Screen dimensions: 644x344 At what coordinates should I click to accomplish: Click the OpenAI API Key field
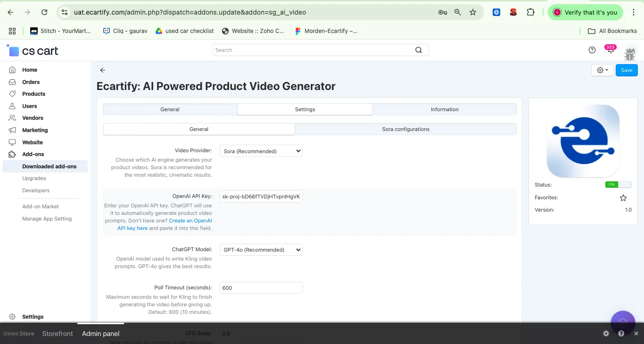pyautogui.click(x=261, y=197)
